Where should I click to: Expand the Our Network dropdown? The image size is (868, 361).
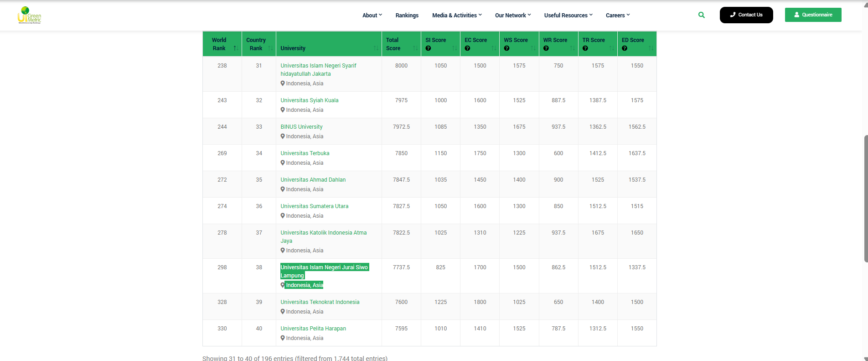coord(513,15)
